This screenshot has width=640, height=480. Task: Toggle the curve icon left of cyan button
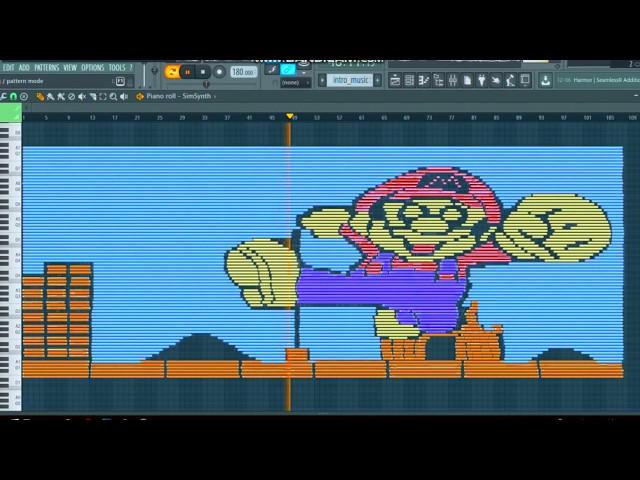pyautogui.click(x=271, y=70)
